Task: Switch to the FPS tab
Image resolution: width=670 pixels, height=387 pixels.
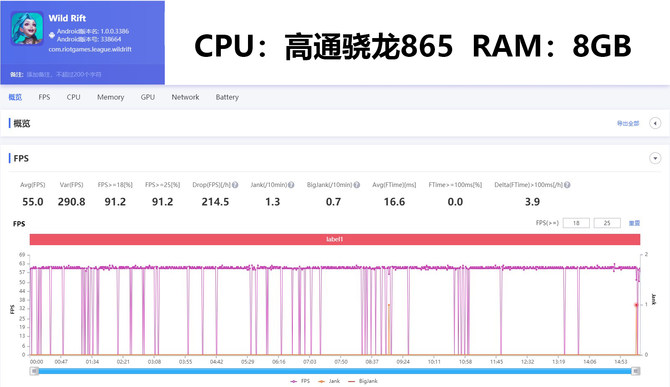Action: pos(44,97)
